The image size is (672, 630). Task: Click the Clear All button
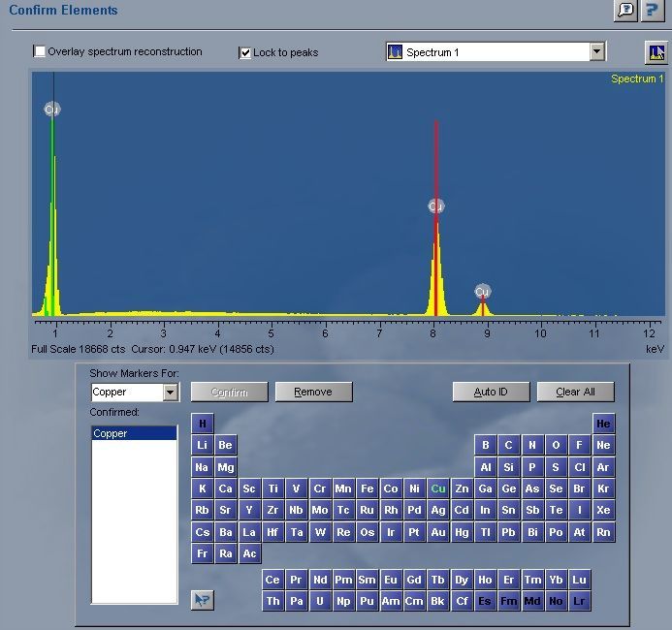tap(575, 393)
